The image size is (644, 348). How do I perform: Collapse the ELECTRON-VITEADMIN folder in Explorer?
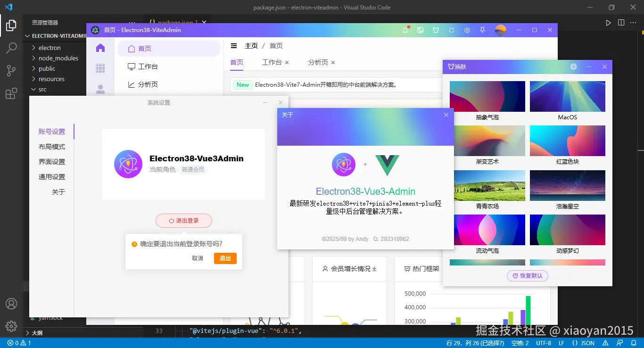click(55, 35)
